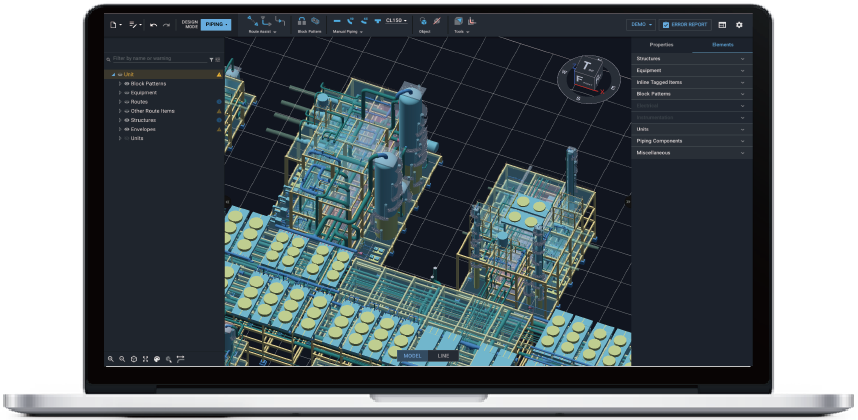Viewport: 858px width, 420px height.
Task: Switch to the Line view tab
Action: pos(443,355)
